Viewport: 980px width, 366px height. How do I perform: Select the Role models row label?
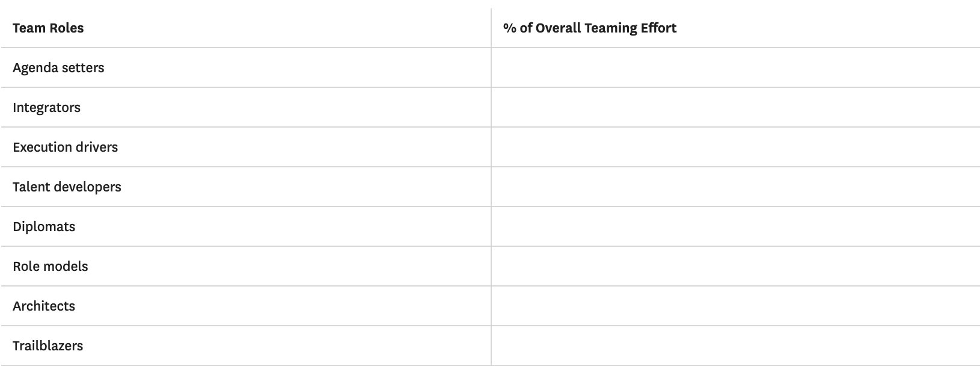click(50, 267)
